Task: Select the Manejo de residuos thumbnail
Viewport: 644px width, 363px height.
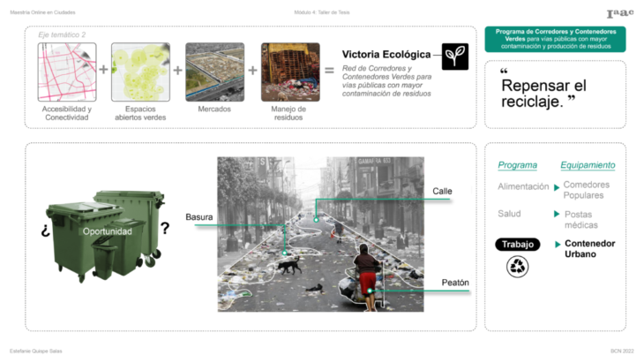Action: click(x=289, y=72)
